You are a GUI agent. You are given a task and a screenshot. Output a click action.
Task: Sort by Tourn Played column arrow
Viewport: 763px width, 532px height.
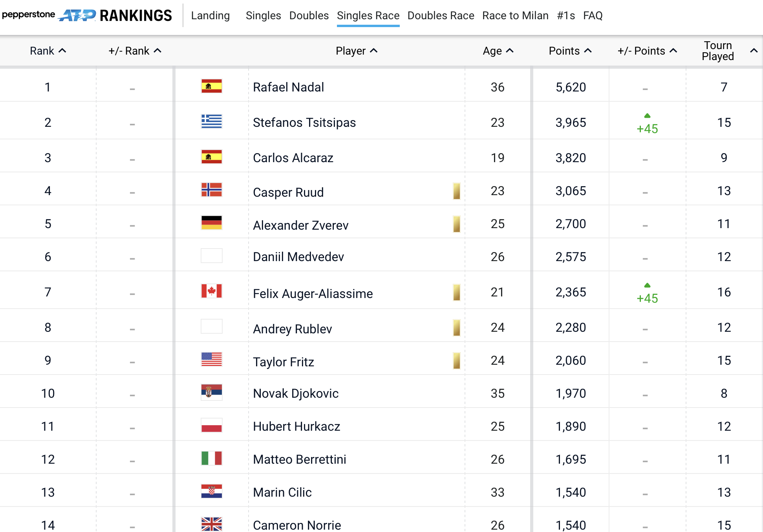coord(754,51)
